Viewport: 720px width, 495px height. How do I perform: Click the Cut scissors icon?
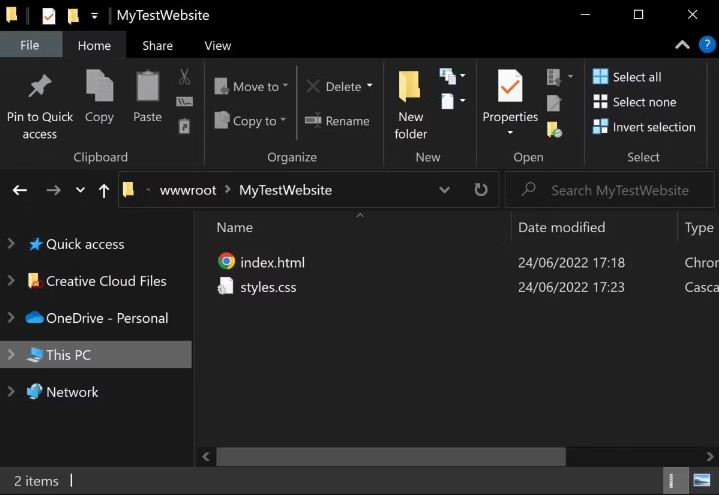[x=184, y=77]
